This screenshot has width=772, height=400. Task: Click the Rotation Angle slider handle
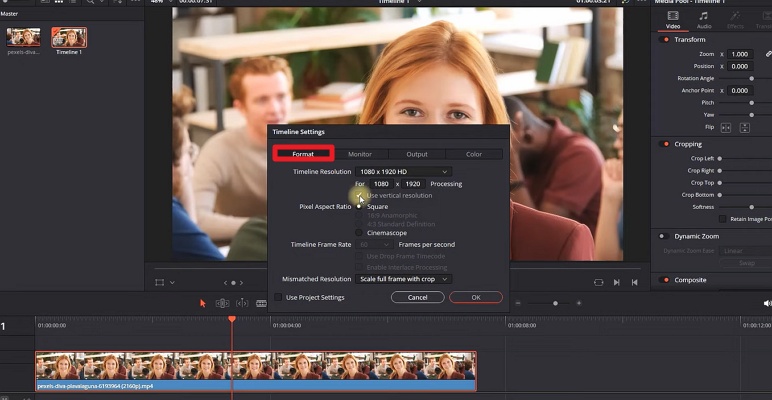[751, 78]
